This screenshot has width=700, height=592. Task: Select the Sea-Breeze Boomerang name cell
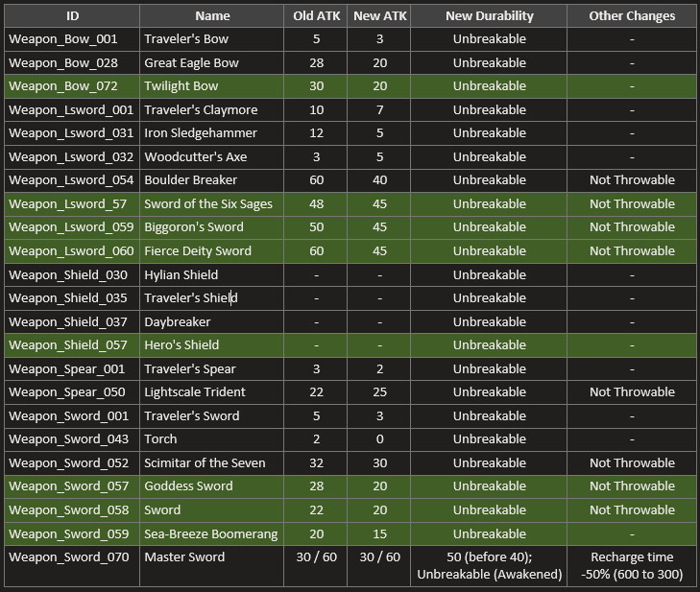pos(210,533)
